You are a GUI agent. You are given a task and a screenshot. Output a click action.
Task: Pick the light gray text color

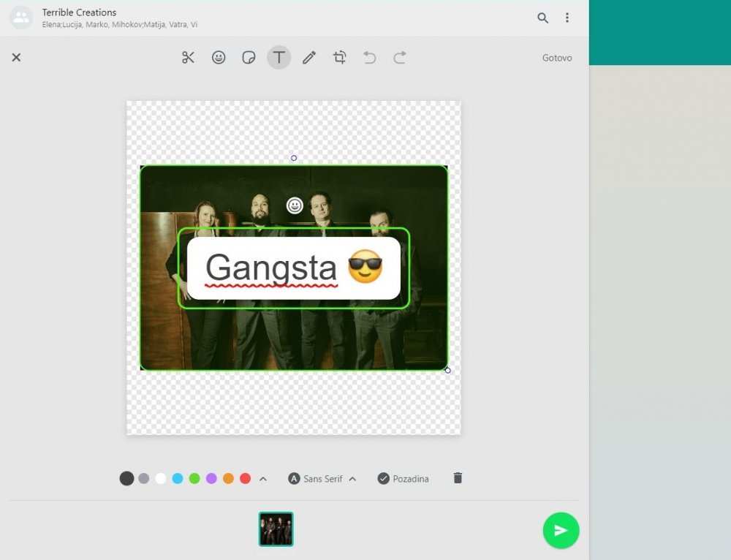click(143, 478)
